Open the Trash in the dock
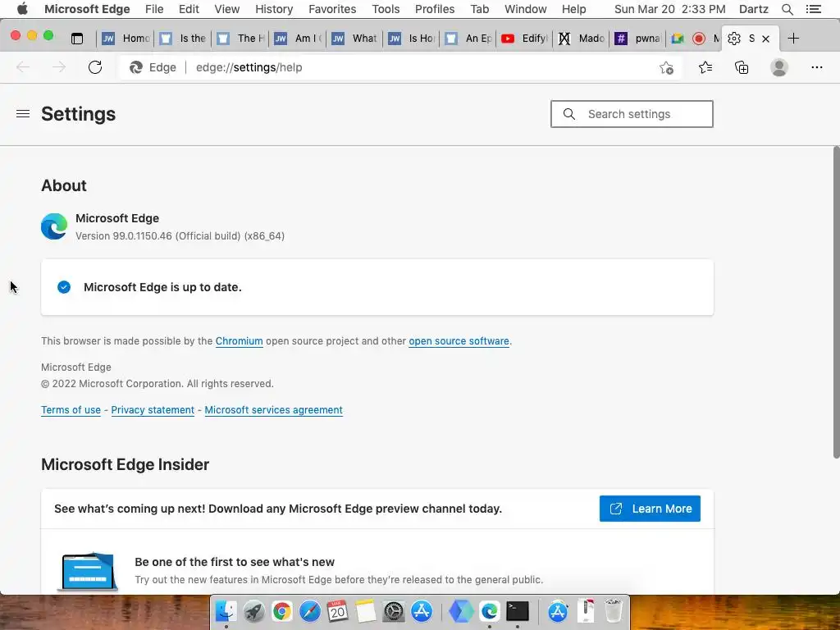Image resolution: width=840 pixels, height=630 pixels. [614, 610]
